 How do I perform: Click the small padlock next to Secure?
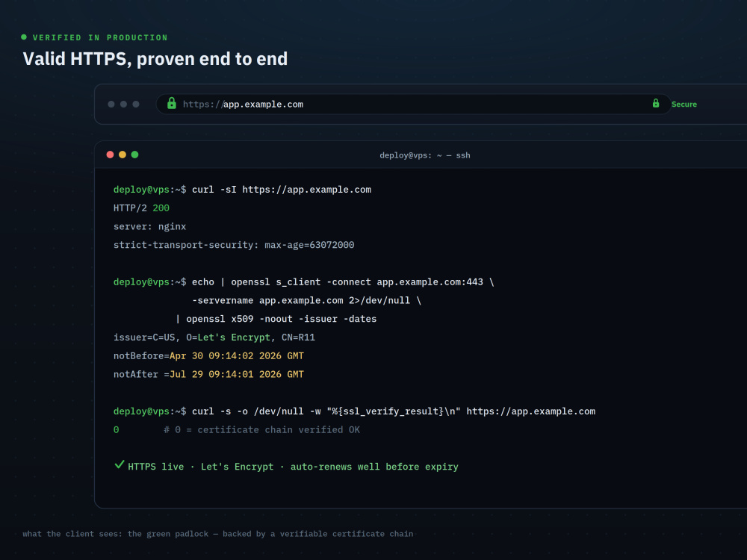coord(656,103)
